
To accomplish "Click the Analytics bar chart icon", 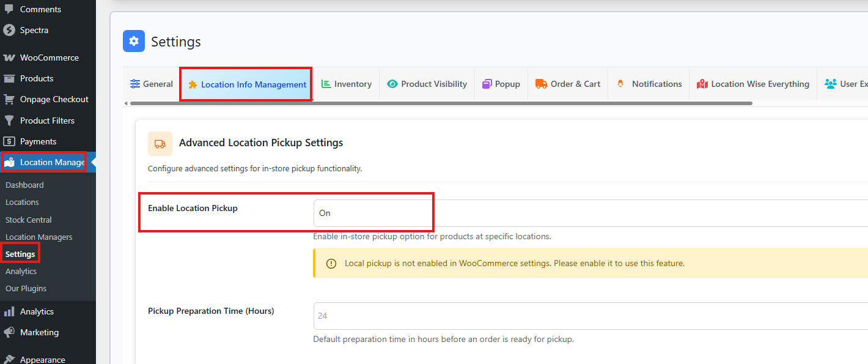I will 9,311.
